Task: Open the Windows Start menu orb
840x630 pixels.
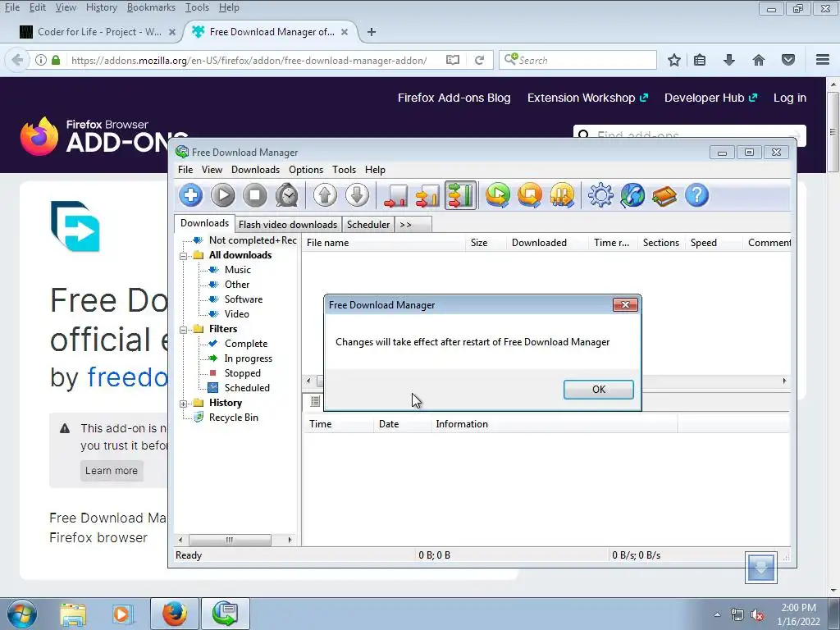Action: tap(22, 614)
